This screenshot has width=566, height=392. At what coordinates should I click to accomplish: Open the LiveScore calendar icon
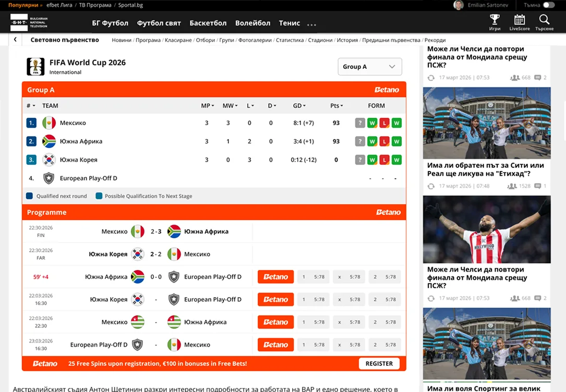(x=520, y=22)
